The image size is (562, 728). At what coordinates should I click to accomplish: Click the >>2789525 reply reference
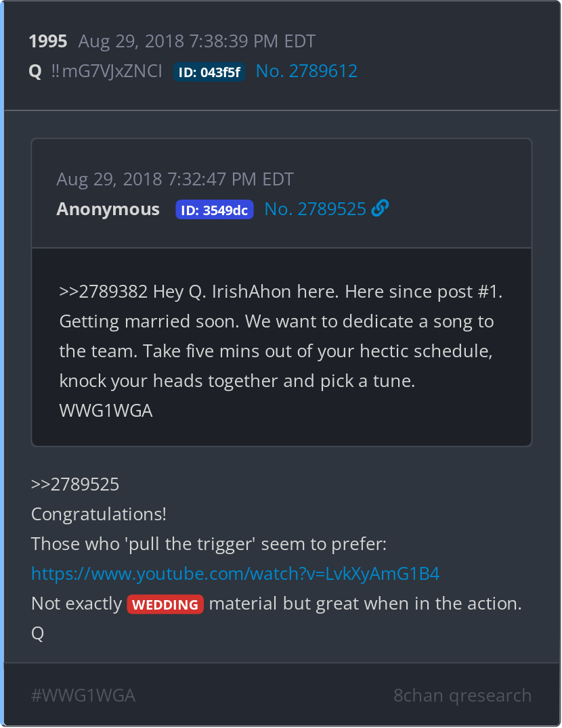74,484
